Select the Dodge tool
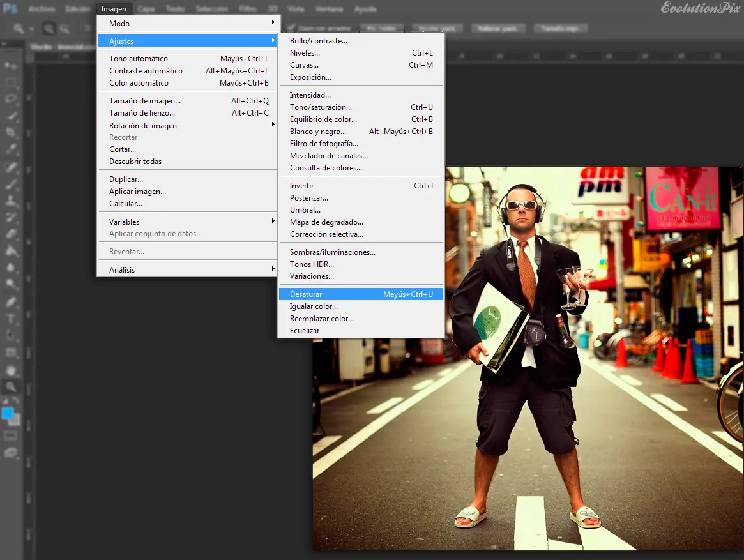The image size is (744, 560). [11, 284]
